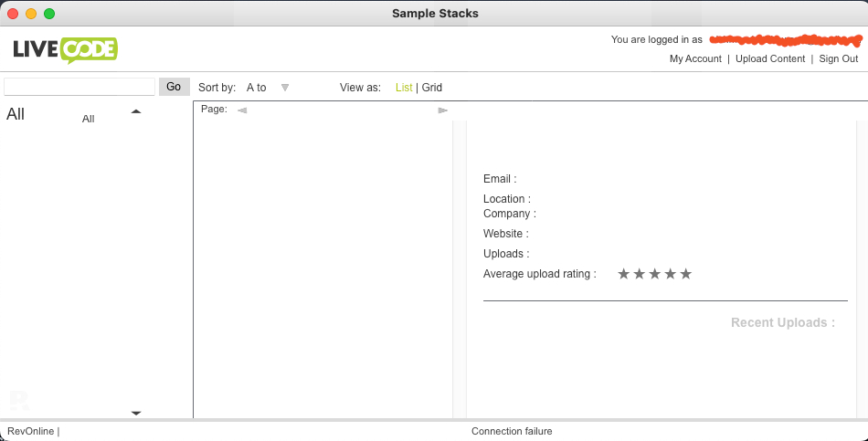The image size is (868, 441).
Task: Click the next page arrow
Action: click(x=443, y=110)
